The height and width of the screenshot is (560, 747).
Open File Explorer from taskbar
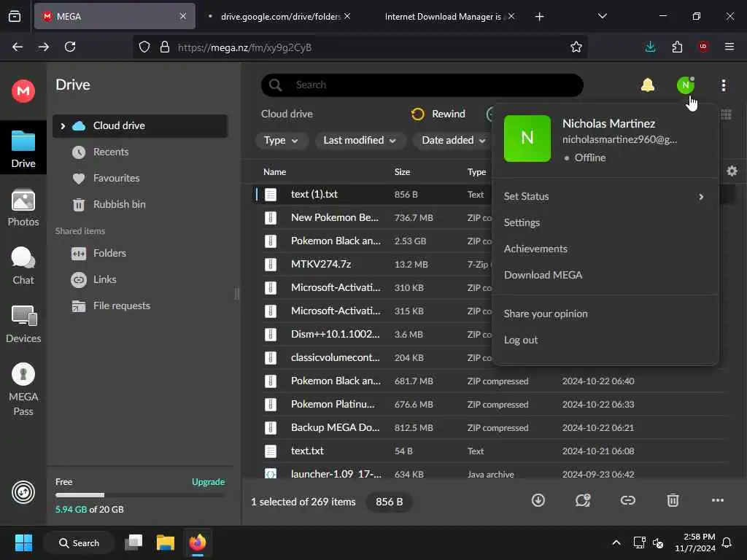[x=166, y=542]
